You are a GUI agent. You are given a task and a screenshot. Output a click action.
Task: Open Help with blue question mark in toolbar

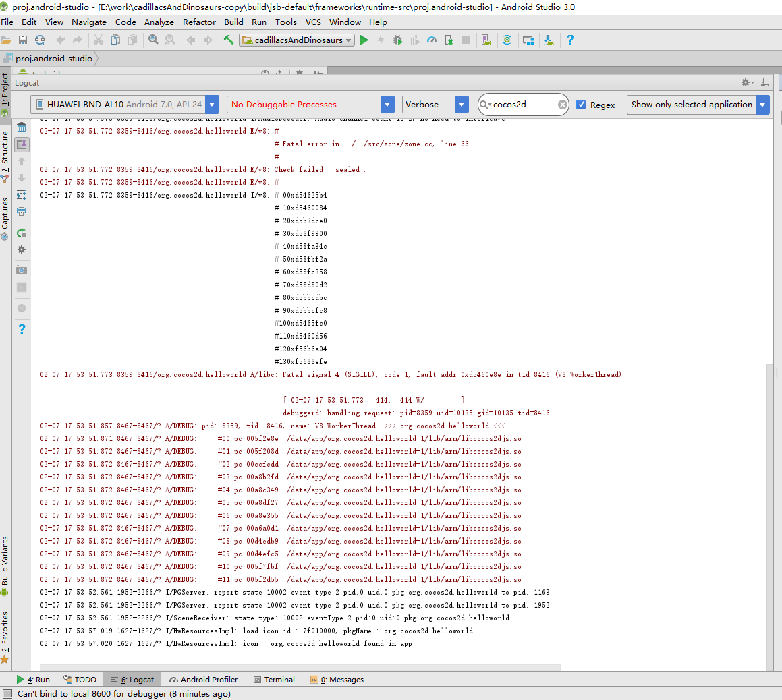tap(571, 40)
